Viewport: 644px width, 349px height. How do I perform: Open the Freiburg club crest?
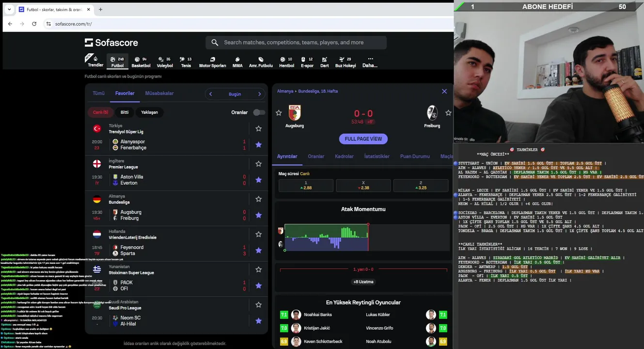tap(432, 112)
